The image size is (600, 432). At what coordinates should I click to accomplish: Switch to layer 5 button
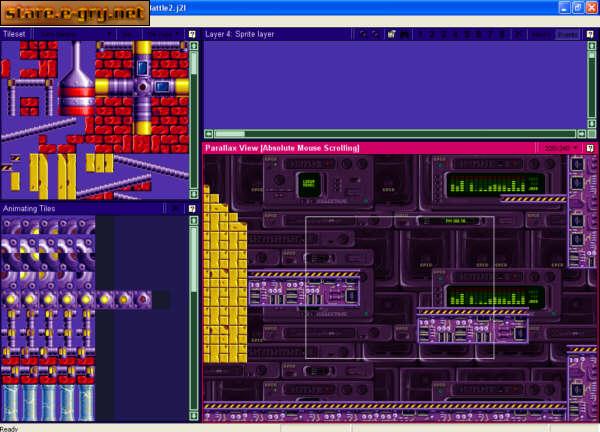click(x=467, y=34)
